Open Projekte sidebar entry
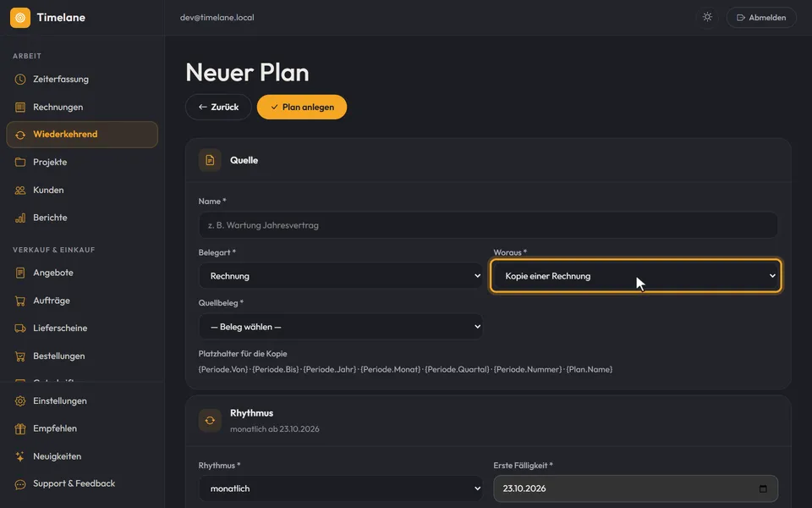Image resolution: width=812 pixels, height=508 pixels. (82, 163)
